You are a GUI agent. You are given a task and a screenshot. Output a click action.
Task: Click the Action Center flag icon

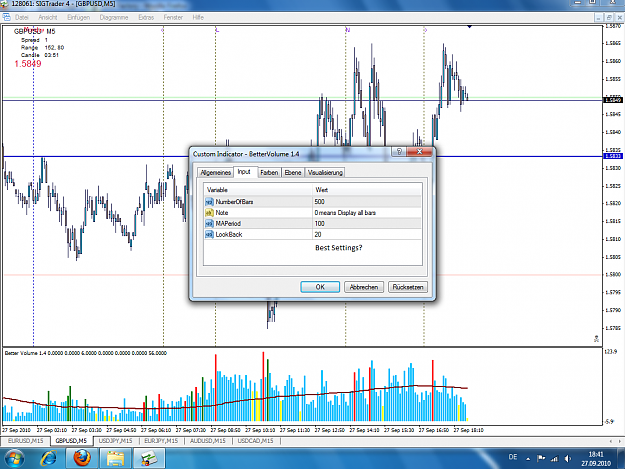coord(540,458)
